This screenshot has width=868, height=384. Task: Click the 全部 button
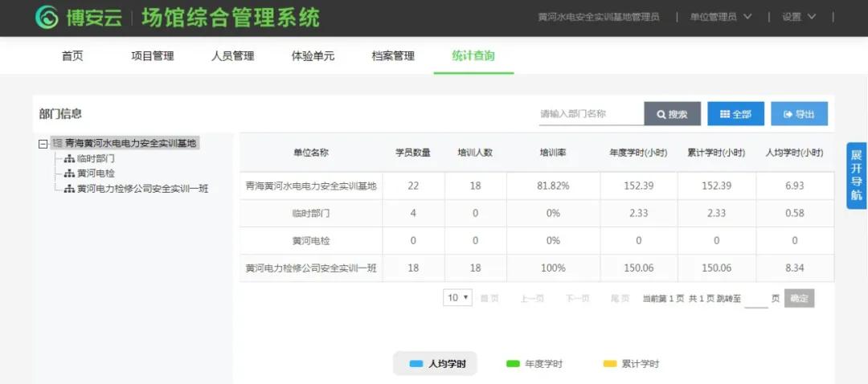[x=735, y=114]
